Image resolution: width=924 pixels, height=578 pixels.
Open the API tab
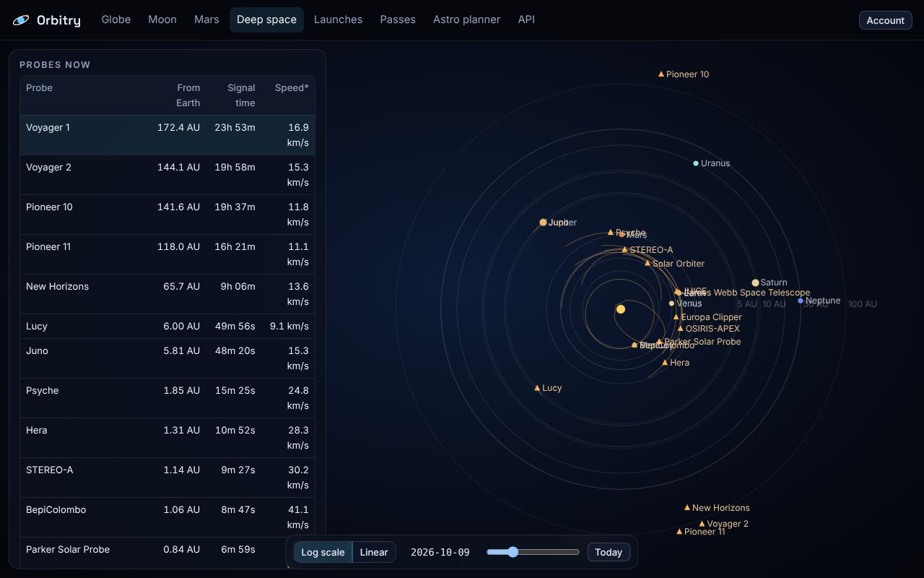(x=526, y=20)
